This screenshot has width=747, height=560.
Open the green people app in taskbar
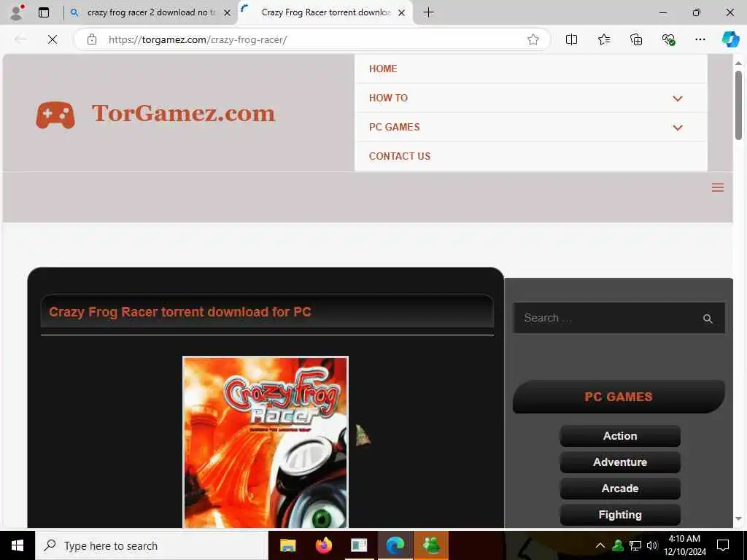(430, 545)
